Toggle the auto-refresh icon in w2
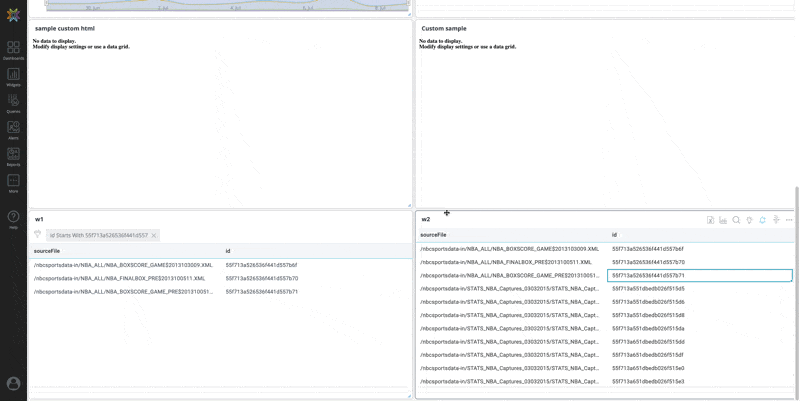The image size is (800, 401). 762,220
